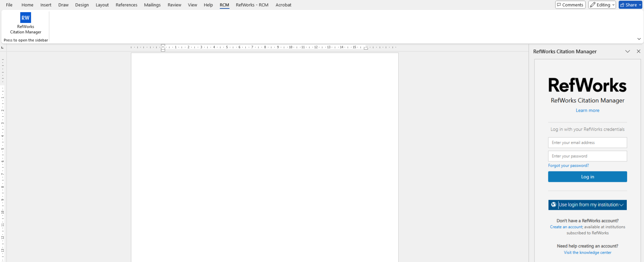Select the Layout tab
Viewport: 644px width, 262px height.
tap(102, 5)
